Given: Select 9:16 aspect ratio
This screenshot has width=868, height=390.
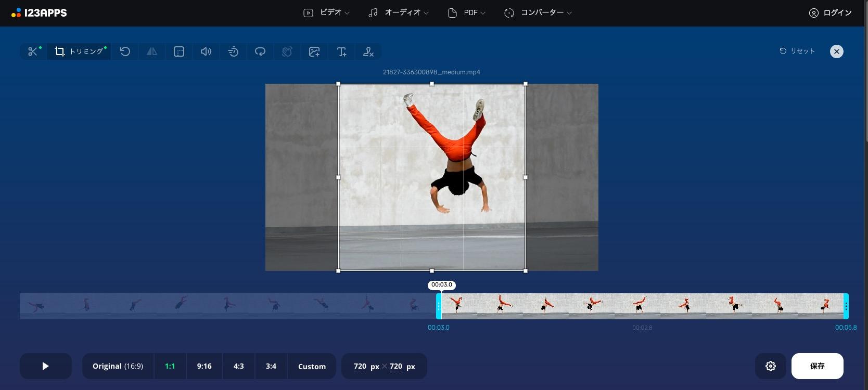Looking at the screenshot, I should click(204, 366).
